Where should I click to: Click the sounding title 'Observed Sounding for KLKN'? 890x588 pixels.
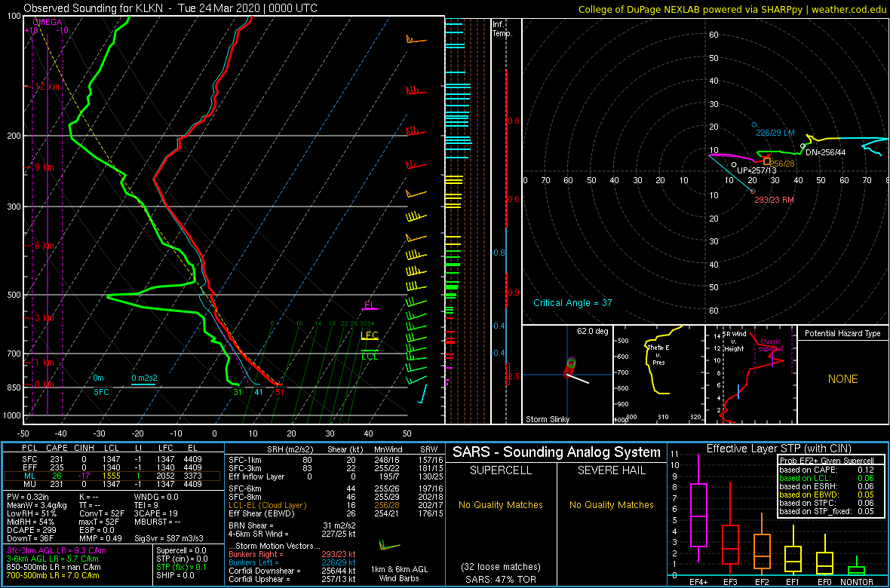click(93, 8)
